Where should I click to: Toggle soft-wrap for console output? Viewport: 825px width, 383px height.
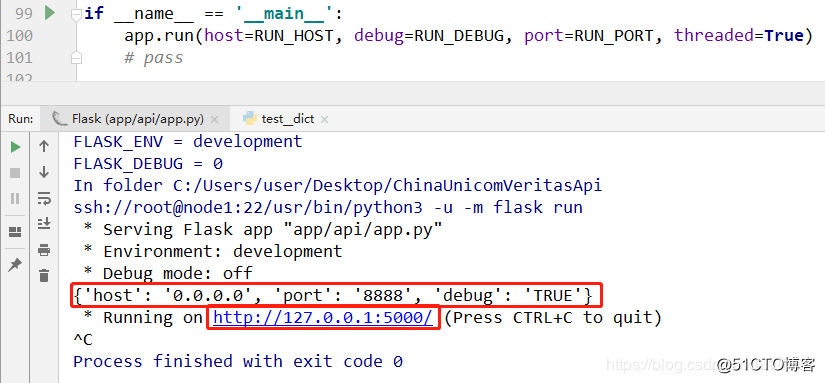click(44, 198)
